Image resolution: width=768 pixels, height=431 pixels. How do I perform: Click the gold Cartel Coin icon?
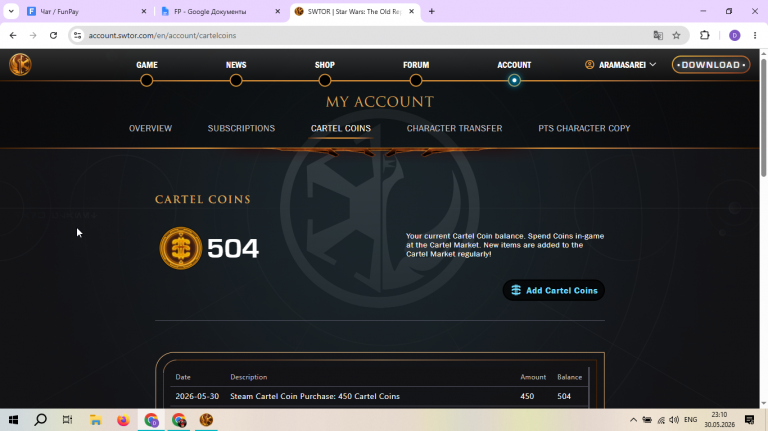[181, 248]
